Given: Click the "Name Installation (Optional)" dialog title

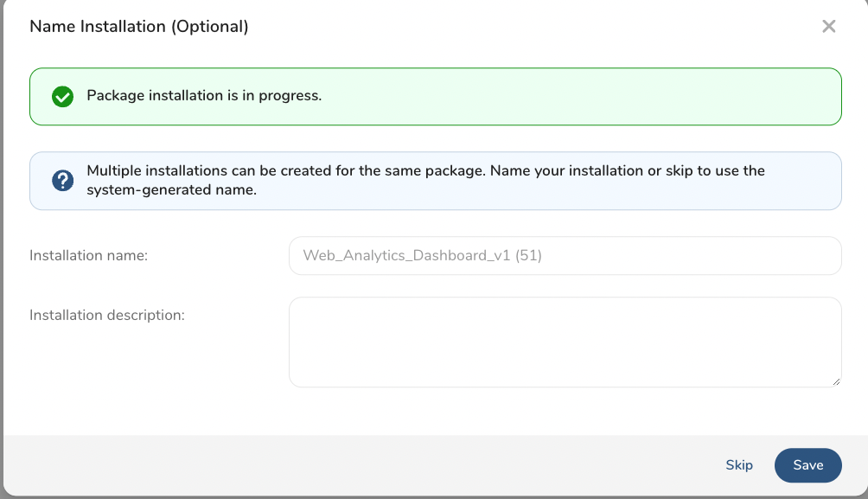Looking at the screenshot, I should 138,27.
